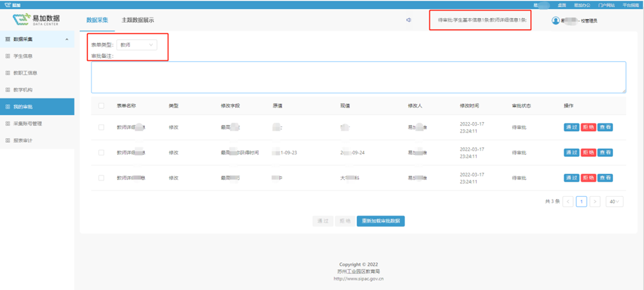
Task: Click 拒绝 for the 最高…获得时间 row
Action: coord(588,152)
